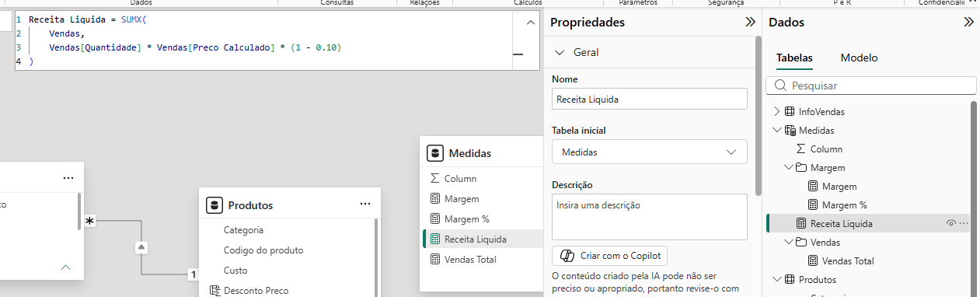Screen dimensions: 980x297
Task: Switch to the Modelo tab
Action: 859,58
